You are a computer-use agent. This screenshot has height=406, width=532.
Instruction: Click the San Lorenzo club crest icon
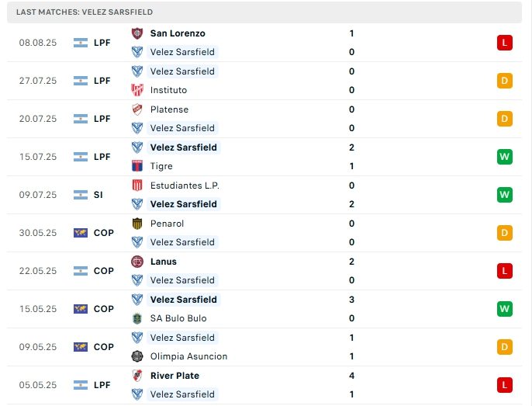[x=137, y=33]
